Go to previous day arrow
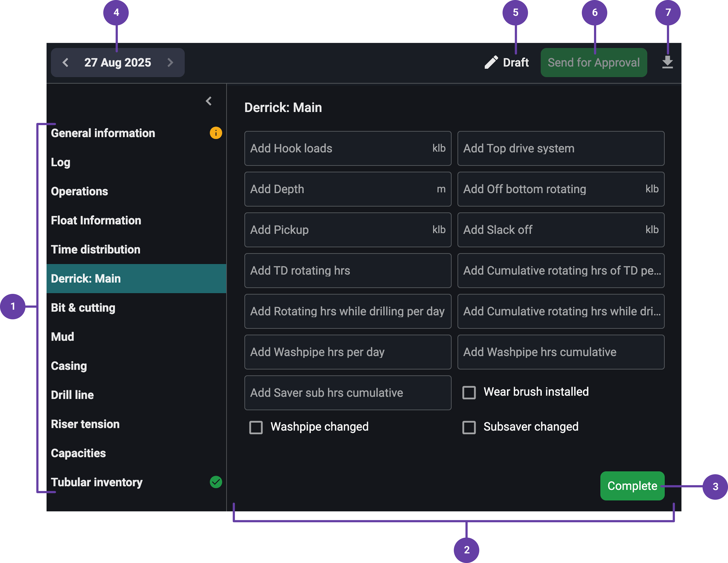This screenshot has height=563, width=728. click(x=66, y=62)
